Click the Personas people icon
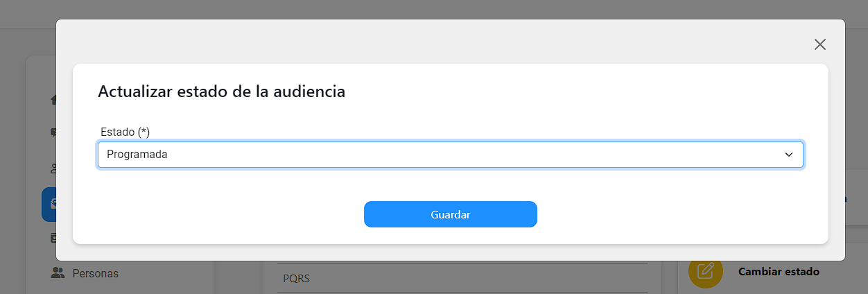This screenshot has width=868, height=294. (58, 273)
